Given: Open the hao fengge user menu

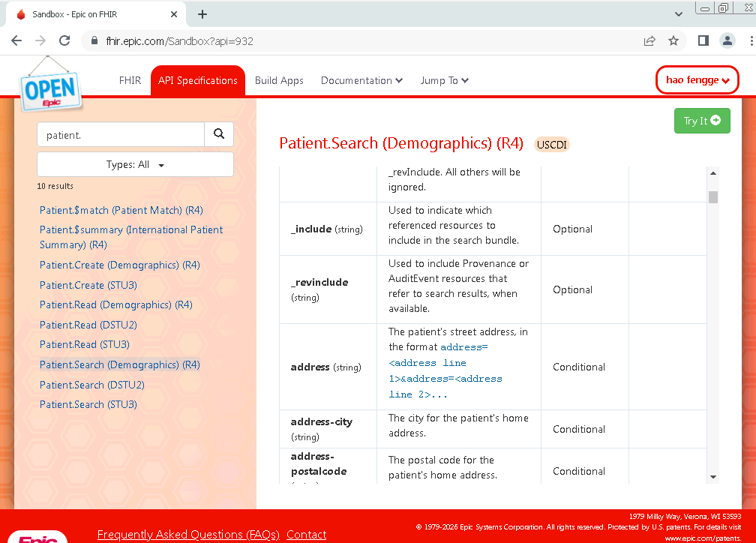Looking at the screenshot, I should pos(697,80).
